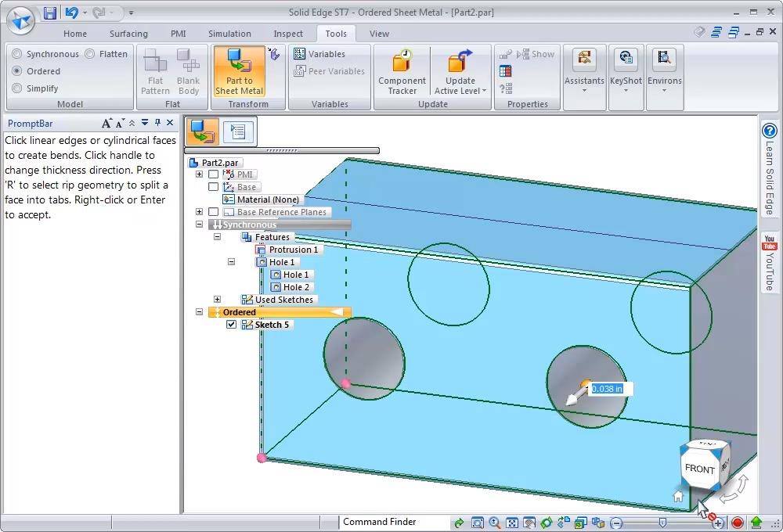Click the Fit view icon in status bar

512,523
